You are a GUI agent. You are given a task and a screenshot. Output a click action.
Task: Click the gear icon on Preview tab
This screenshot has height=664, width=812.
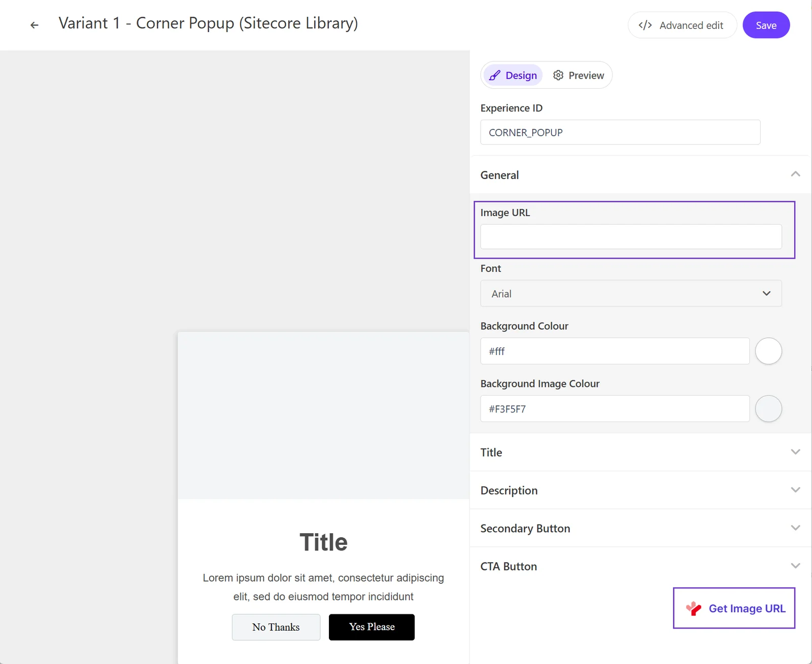point(558,75)
